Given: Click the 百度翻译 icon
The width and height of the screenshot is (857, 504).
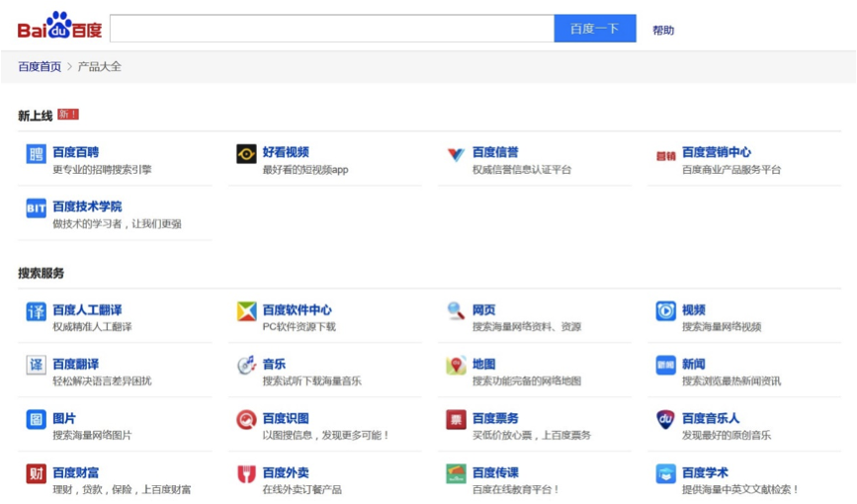Looking at the screenshot, I should [x=36, y=365].
